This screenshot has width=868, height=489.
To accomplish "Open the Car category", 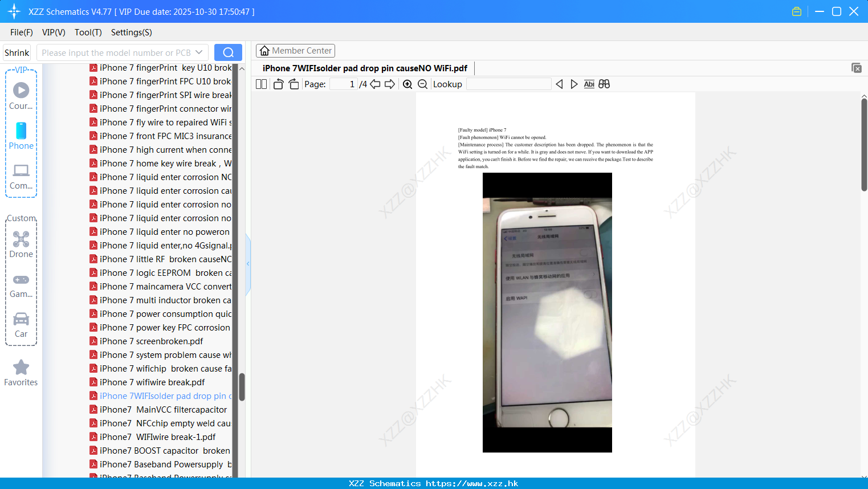I will click(21, 325).
